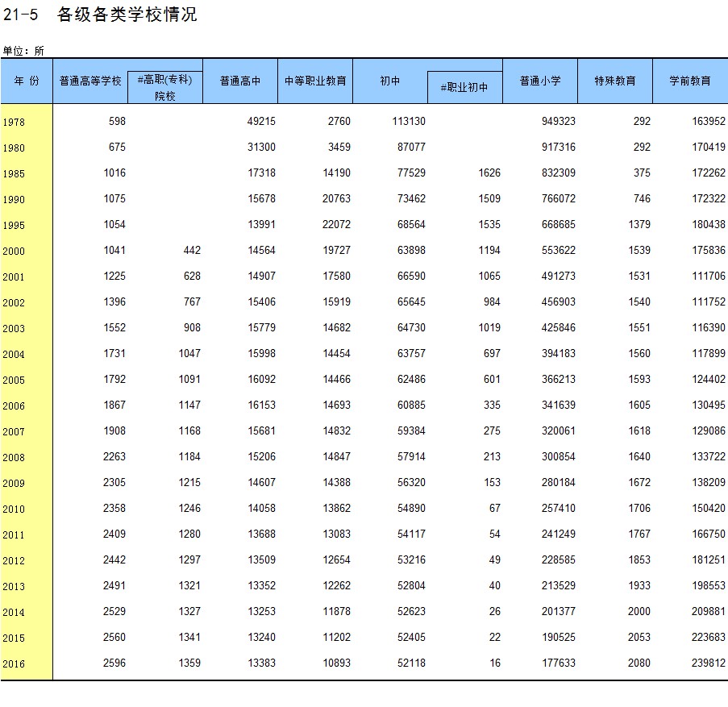Click the year cell 2004
Image resolution: width=728 pixels, height=707 pixels.
[14, 354]
